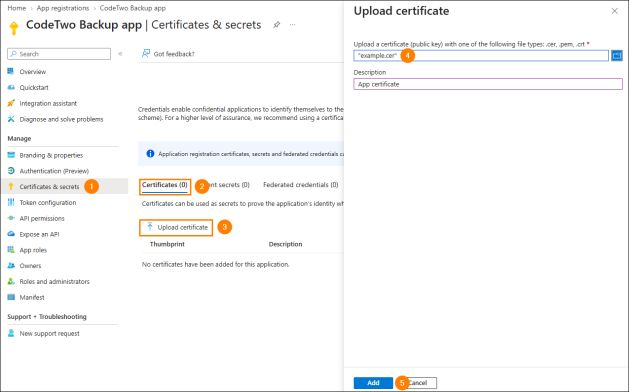Click the Token configuration icon
The image size is (629, 392).
11,202
